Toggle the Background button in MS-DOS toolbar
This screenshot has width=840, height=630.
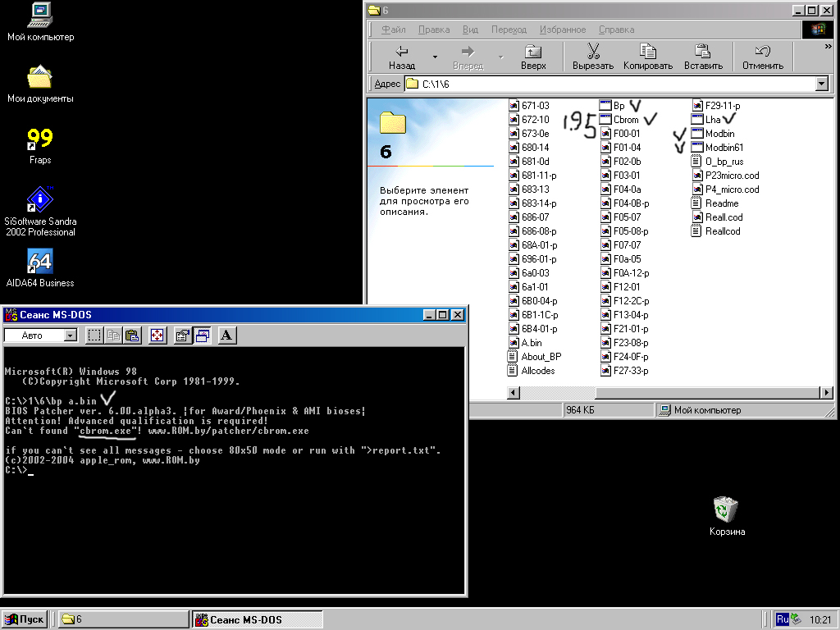[x=203, y=335]
